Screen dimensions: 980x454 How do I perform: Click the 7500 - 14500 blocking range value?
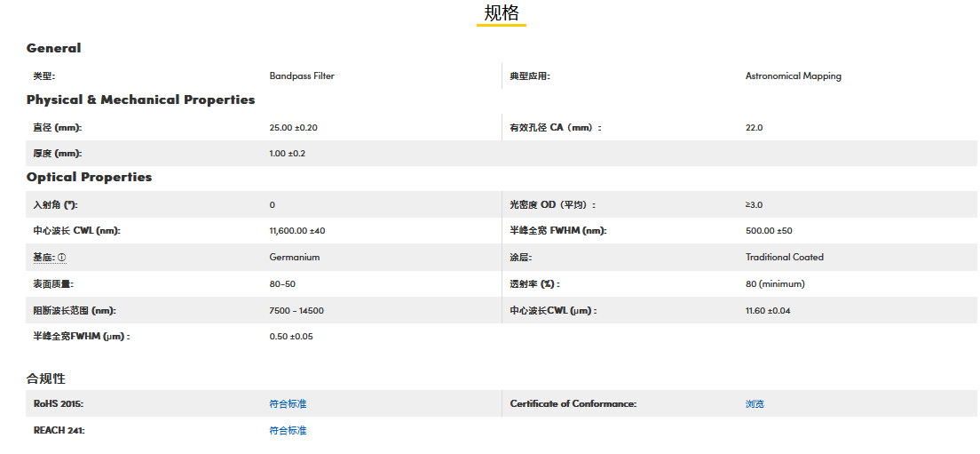pos(296,311)
